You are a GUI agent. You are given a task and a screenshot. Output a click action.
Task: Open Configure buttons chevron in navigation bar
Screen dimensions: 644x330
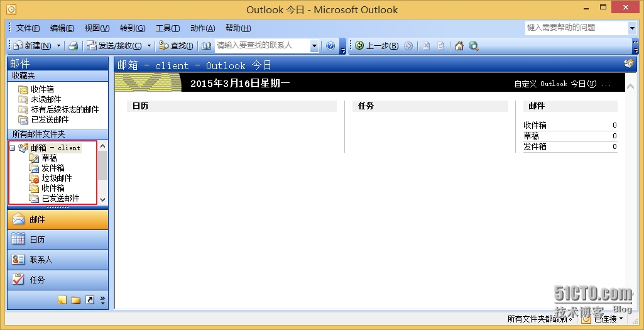[x=102, y=300]
